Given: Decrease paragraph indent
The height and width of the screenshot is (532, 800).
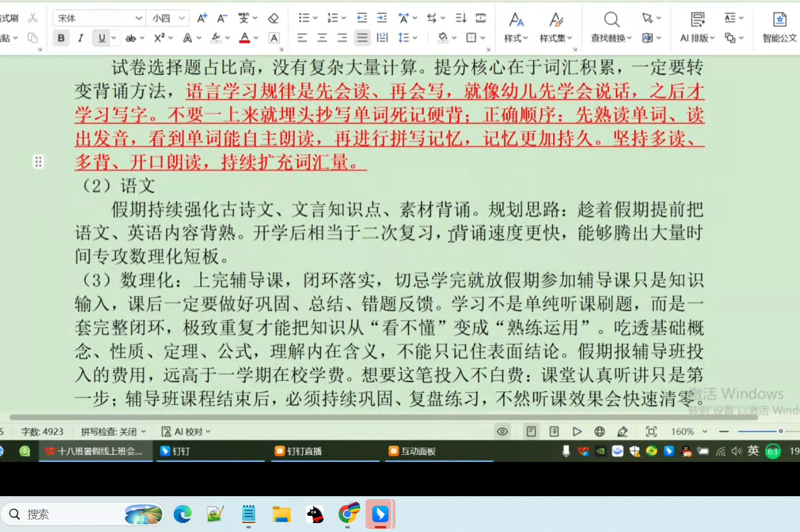Looking at the screenshot, I should (x=362, y=18).
